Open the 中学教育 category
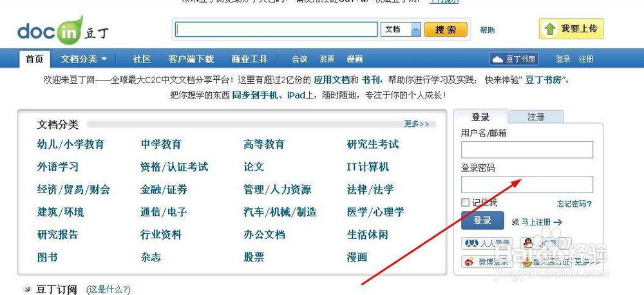This screenshot has width=644, height=295. tap(160, 144)
